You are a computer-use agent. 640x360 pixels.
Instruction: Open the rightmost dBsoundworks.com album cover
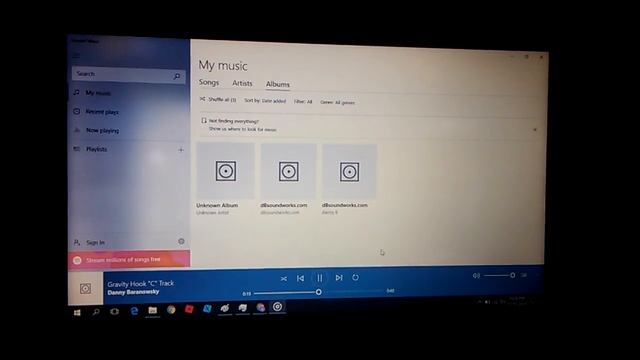coord(349,172)
